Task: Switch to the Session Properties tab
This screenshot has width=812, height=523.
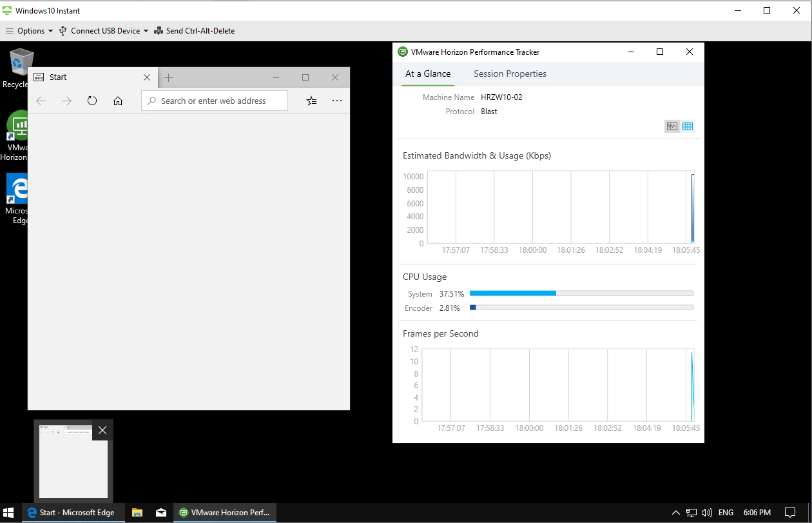Action: pos(510,74)
